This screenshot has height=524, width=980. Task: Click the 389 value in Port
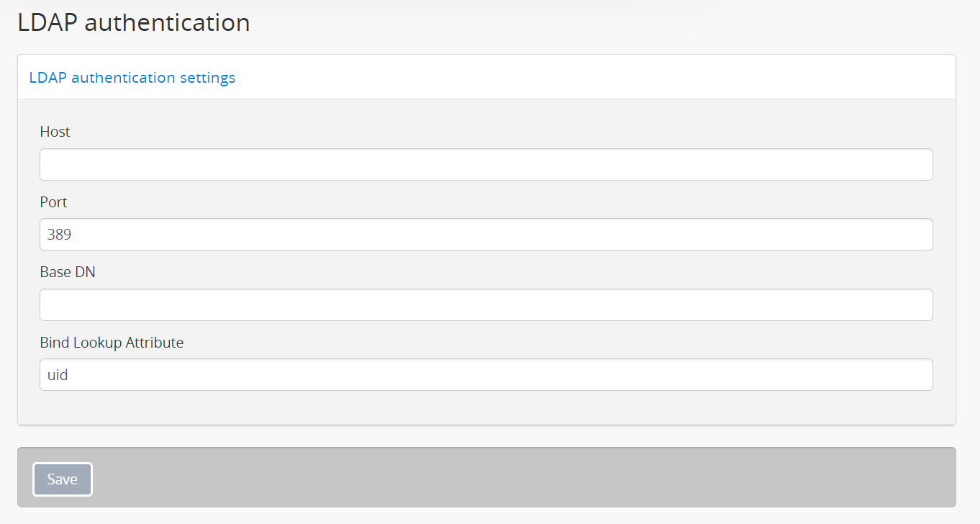[59, 235]
